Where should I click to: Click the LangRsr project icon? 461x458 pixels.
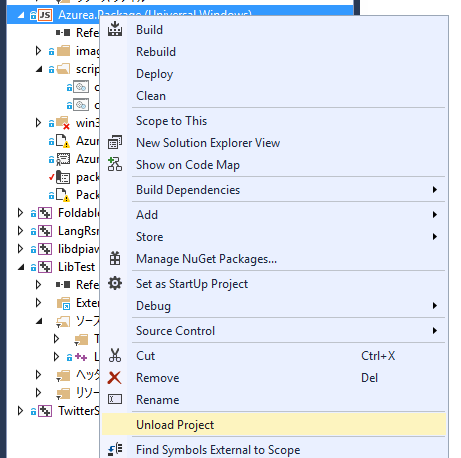45,231
